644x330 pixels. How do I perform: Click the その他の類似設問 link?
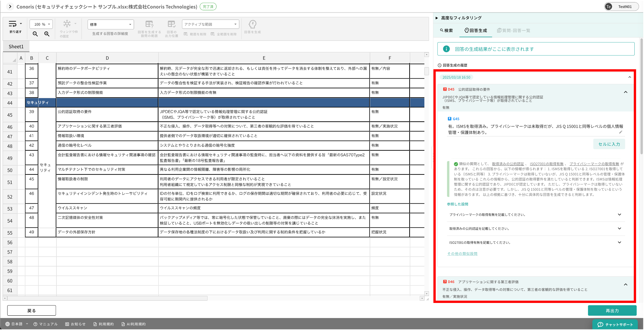pos(462,253)
